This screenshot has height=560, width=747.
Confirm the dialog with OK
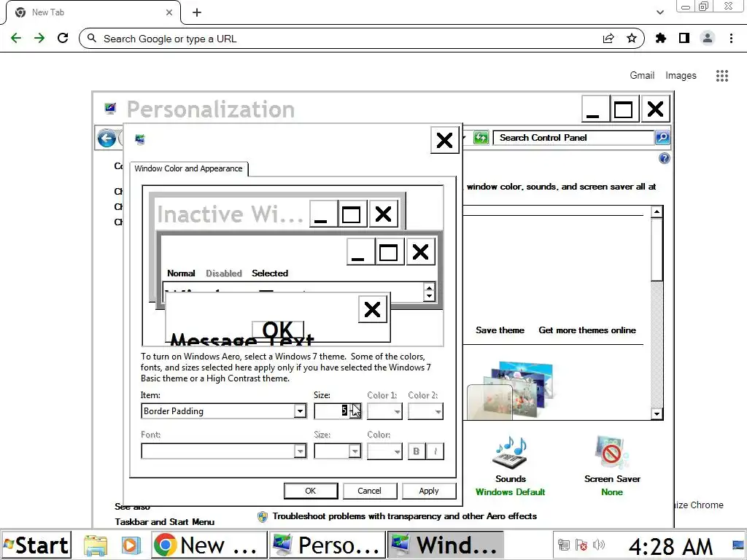[x=311, y=491]
